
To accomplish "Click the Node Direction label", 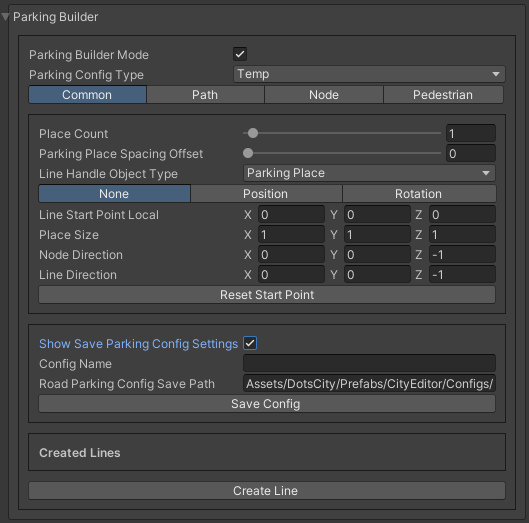I will [81, 255].
